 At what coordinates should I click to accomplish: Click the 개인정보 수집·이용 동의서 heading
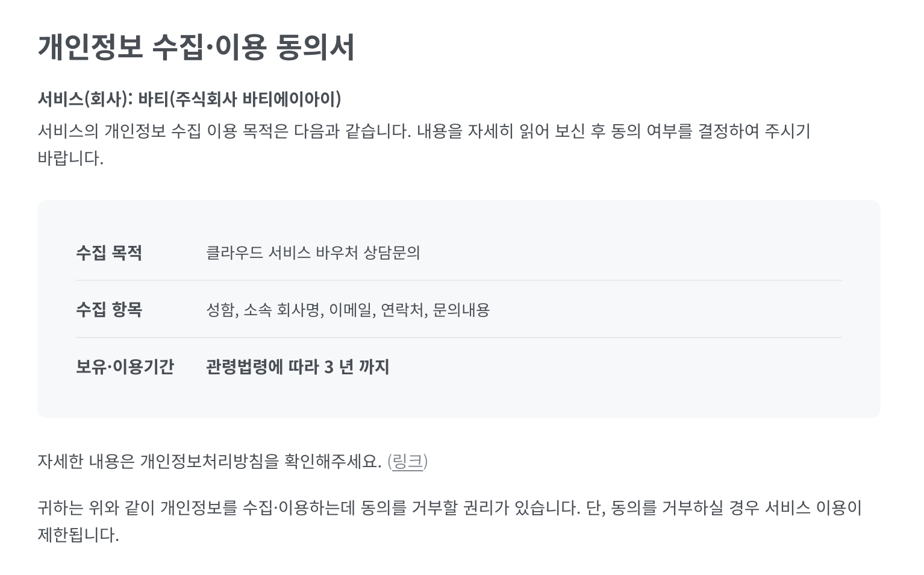196,47
